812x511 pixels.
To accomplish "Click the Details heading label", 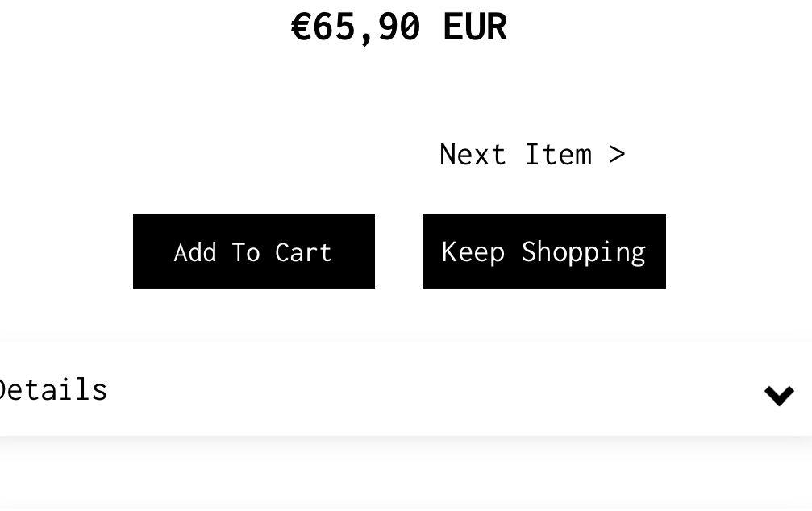I will [53, 390].
